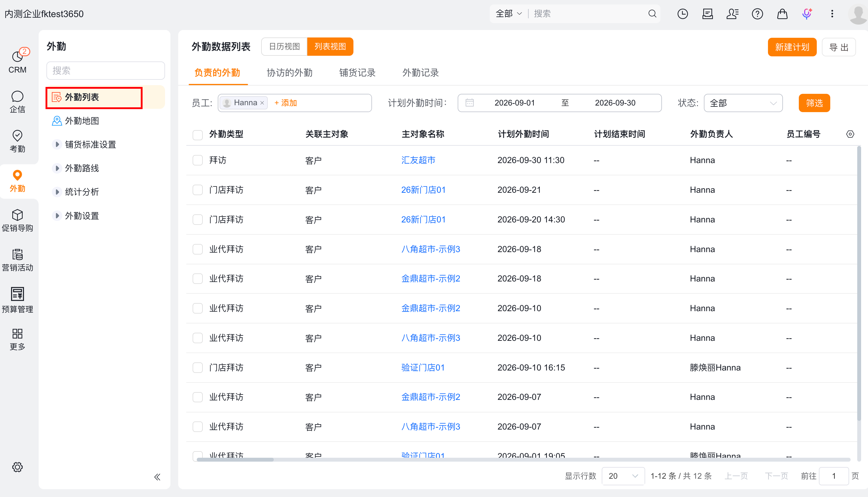Expand the 铺货标准设置 tree item
Viewport: 868px width, 497px height.
(x=57, y=144)
